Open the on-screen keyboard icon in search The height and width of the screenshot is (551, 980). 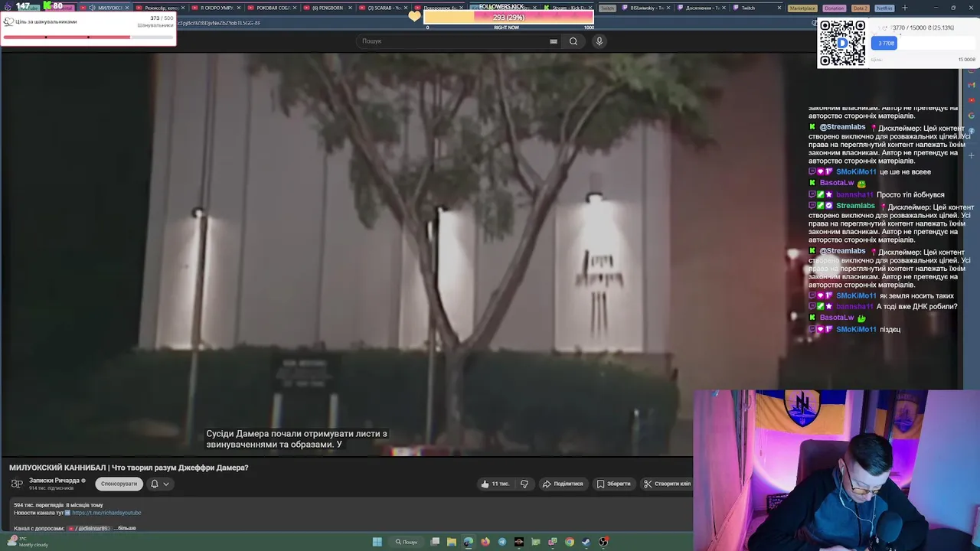[554, 41]
